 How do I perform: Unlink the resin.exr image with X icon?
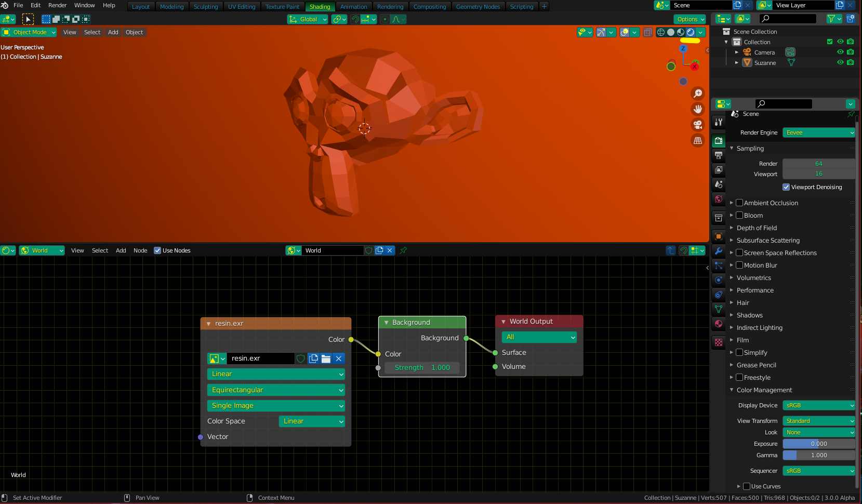(x=339, y=359)
